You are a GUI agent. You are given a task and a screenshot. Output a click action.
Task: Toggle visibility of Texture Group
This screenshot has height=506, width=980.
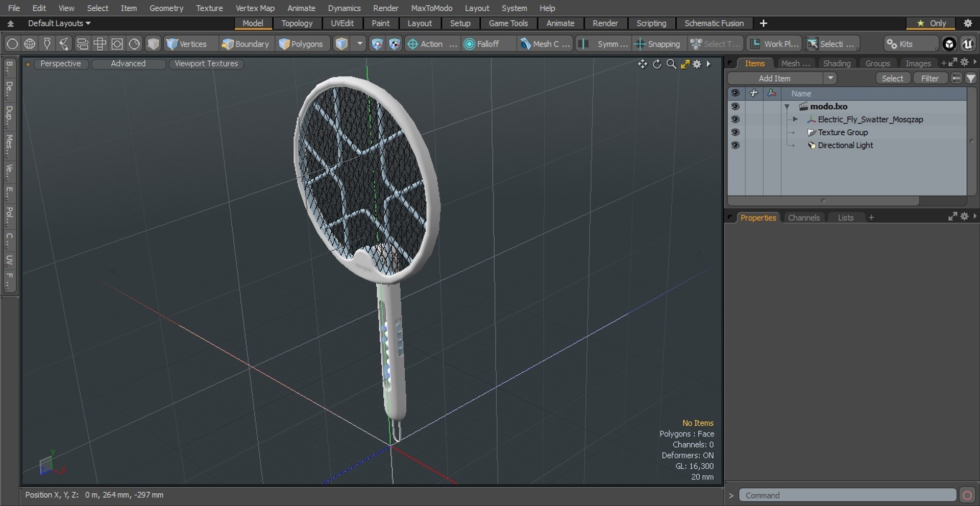pyautogui.click(x=735, y=132)
